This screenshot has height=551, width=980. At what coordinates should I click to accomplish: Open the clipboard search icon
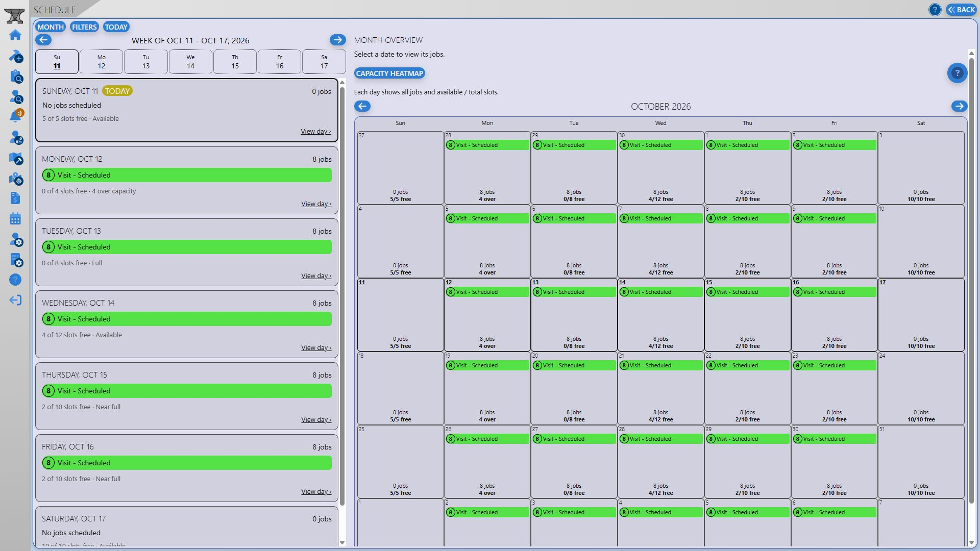[x=15, y=76]
